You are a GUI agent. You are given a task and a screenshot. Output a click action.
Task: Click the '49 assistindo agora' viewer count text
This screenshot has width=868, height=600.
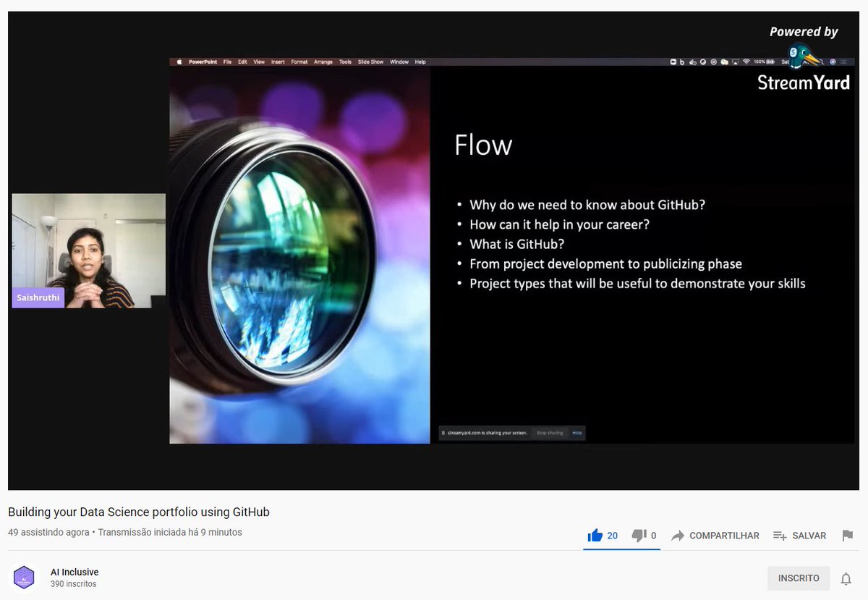click(48, 532)
